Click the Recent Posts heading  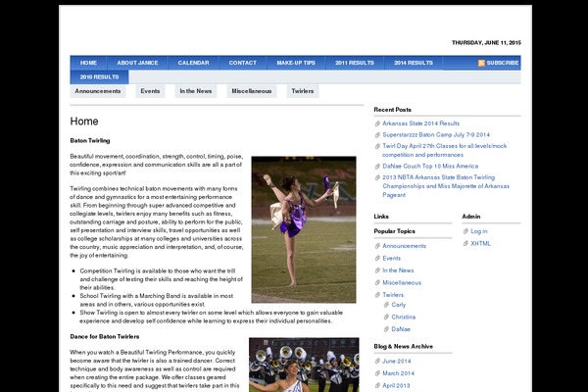393,110
